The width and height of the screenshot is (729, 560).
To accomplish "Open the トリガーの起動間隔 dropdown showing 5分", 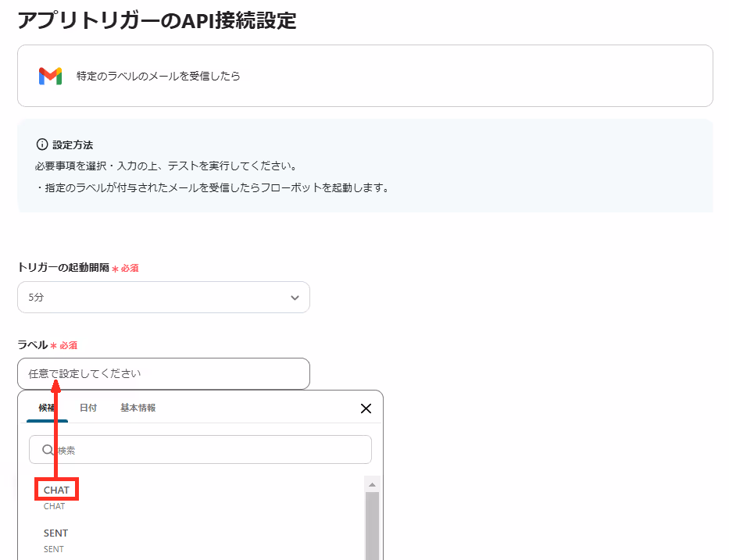I will click(x=163, y=297).
